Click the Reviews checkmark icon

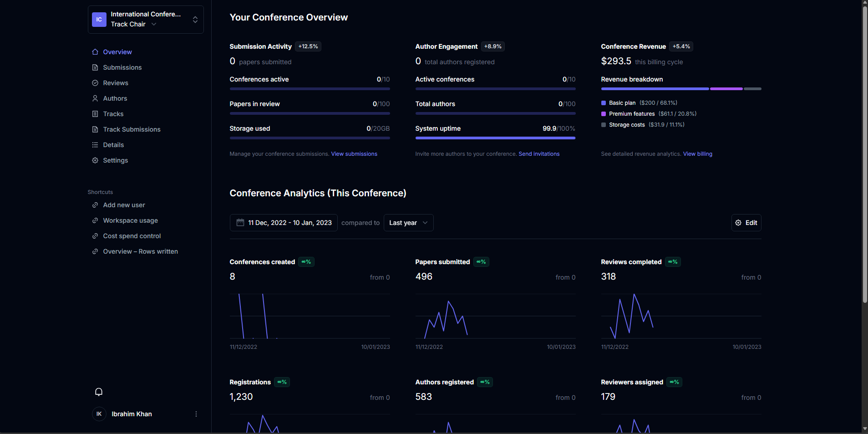click(x=95, y=83)
